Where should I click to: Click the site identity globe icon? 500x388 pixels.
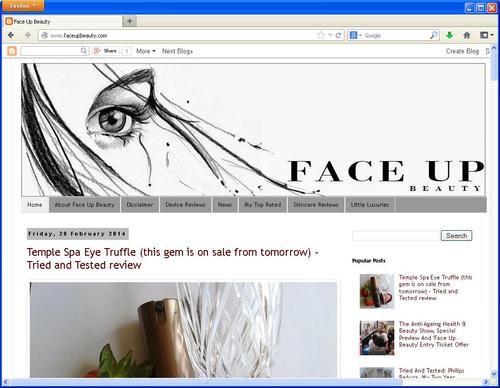pos(45,35)
